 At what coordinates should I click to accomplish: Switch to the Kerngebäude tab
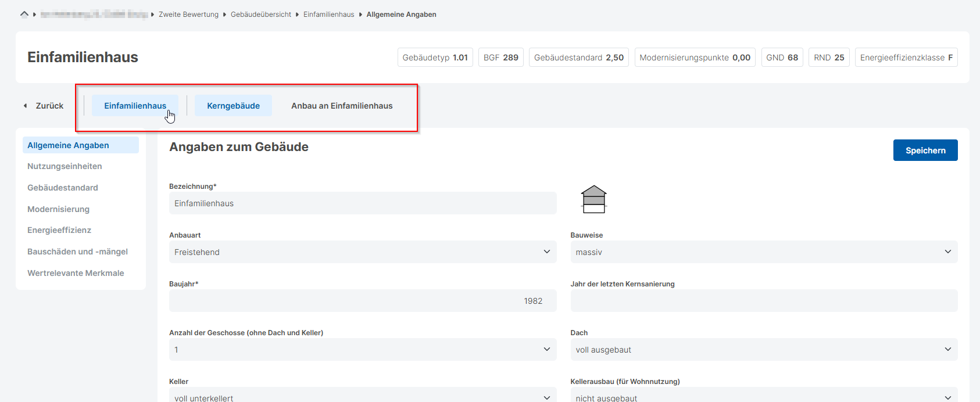[233, 106]
